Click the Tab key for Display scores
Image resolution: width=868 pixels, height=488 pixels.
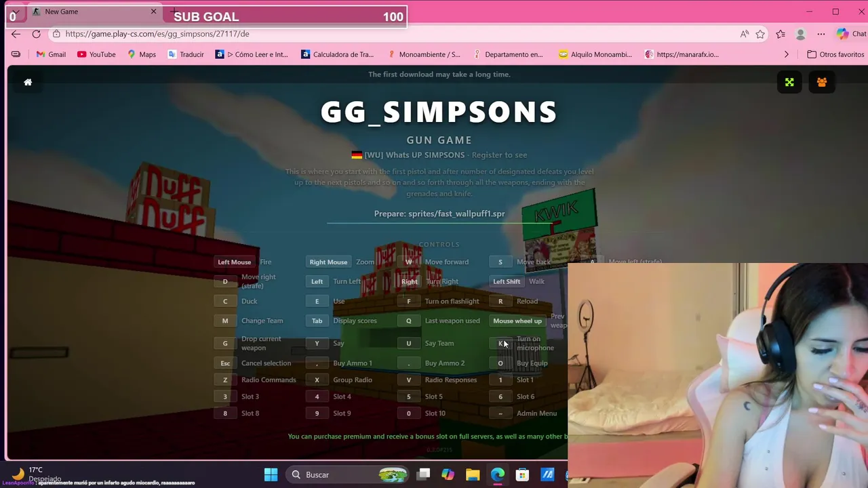click(x=317, y=321)
